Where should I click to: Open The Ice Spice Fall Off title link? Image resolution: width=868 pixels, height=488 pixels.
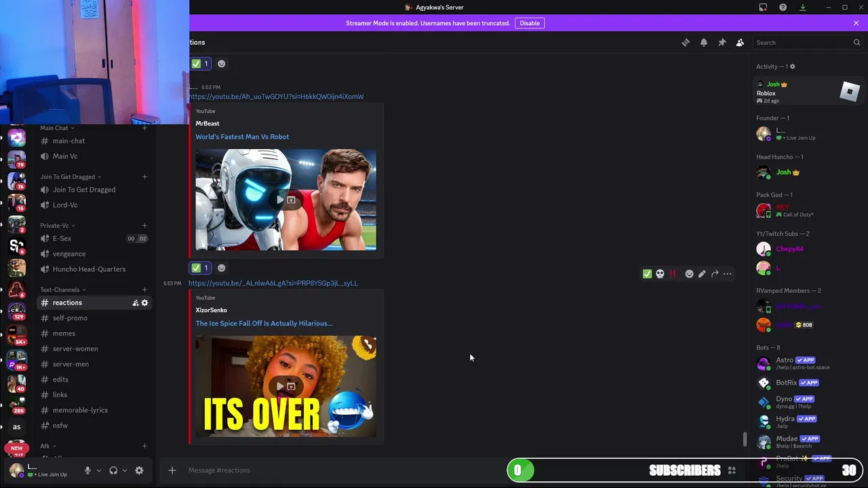click(264, 323)
